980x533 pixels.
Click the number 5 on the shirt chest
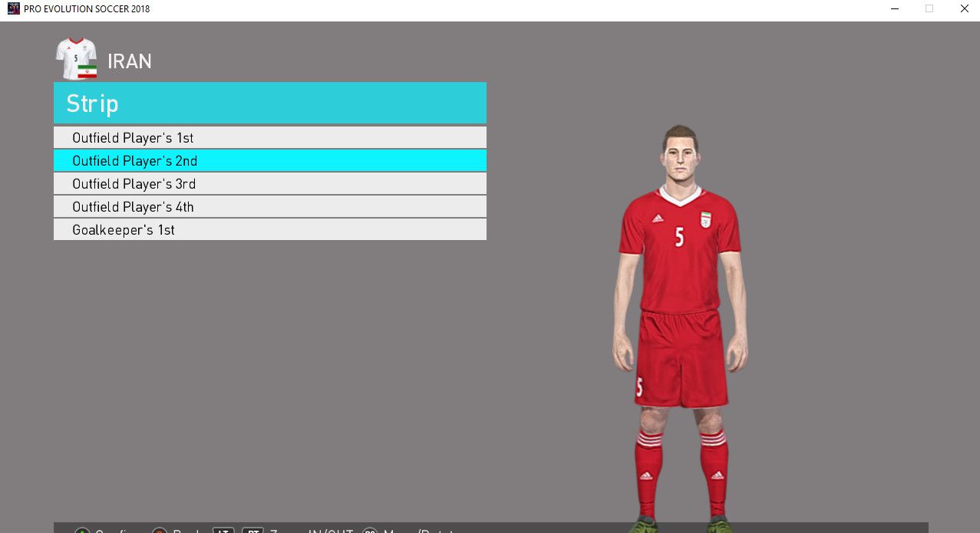pyautogui.click(x=679, y=237)
